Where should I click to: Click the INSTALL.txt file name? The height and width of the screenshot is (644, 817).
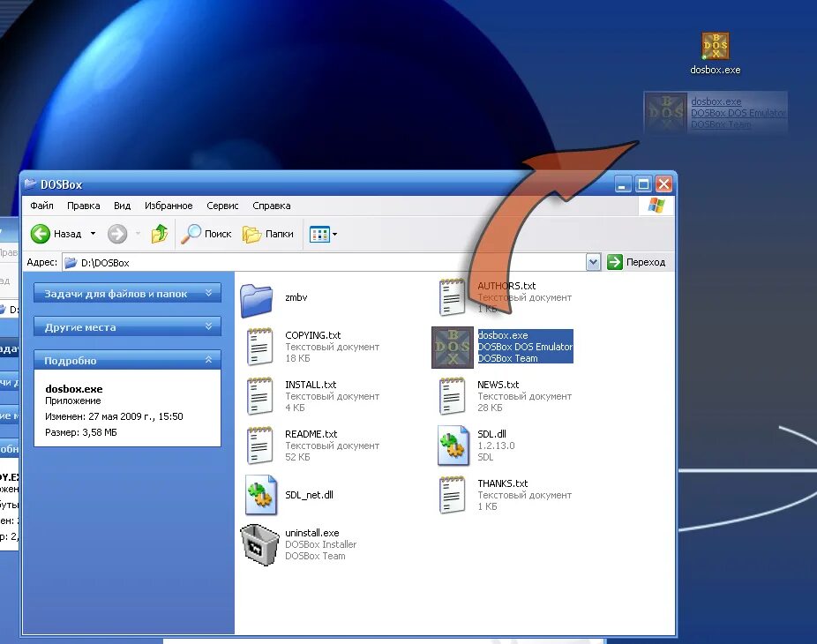point(311,385)
